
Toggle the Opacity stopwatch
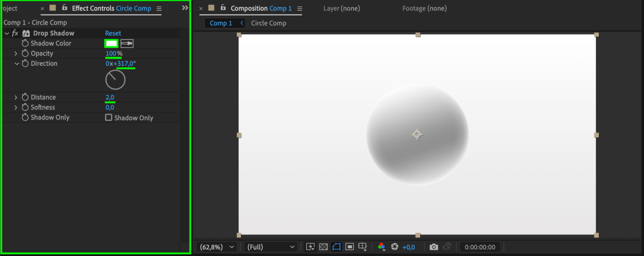coord(25,53)
